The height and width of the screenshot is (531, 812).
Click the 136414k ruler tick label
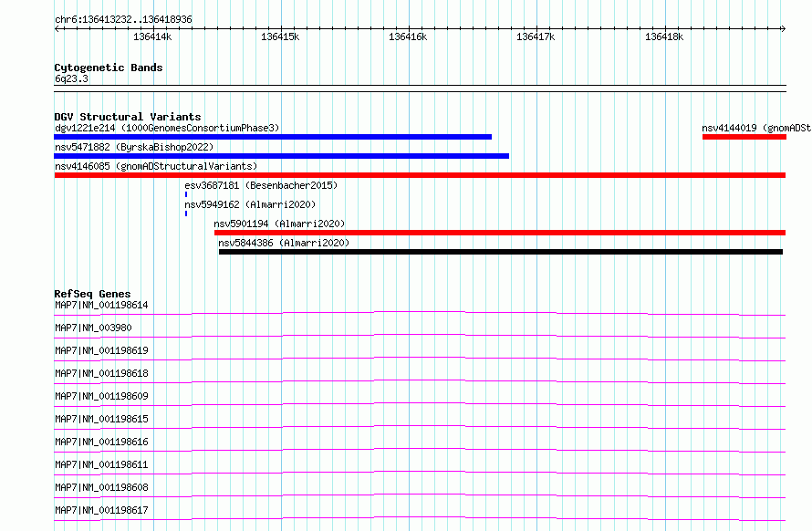[152, 36]
